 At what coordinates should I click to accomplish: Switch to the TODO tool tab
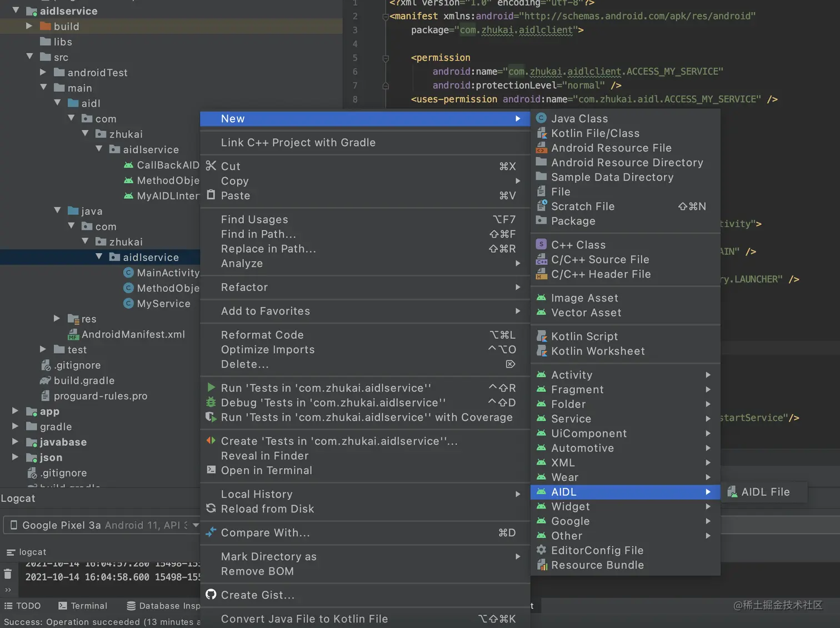(x=23, y=606)
